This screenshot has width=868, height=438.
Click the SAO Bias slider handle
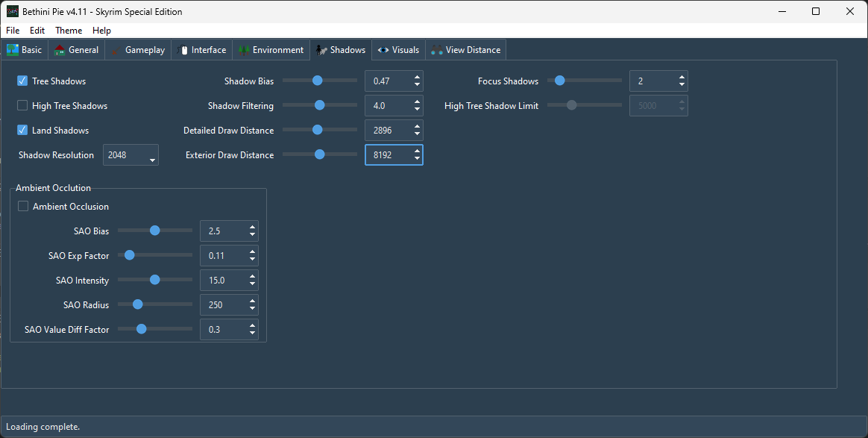(155, 231)
